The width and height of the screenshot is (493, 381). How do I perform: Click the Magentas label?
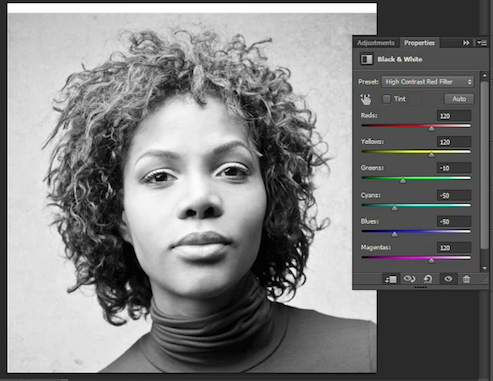376,247
